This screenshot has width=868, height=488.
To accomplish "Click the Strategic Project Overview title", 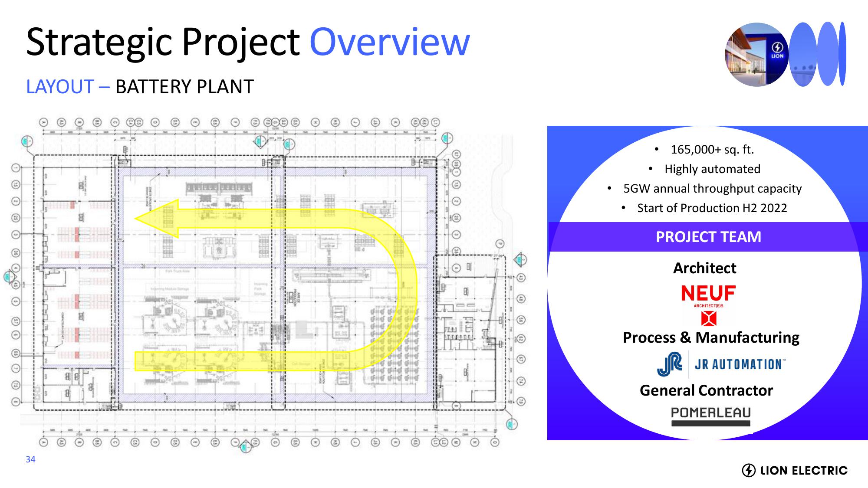I will (x=248, y=42).
